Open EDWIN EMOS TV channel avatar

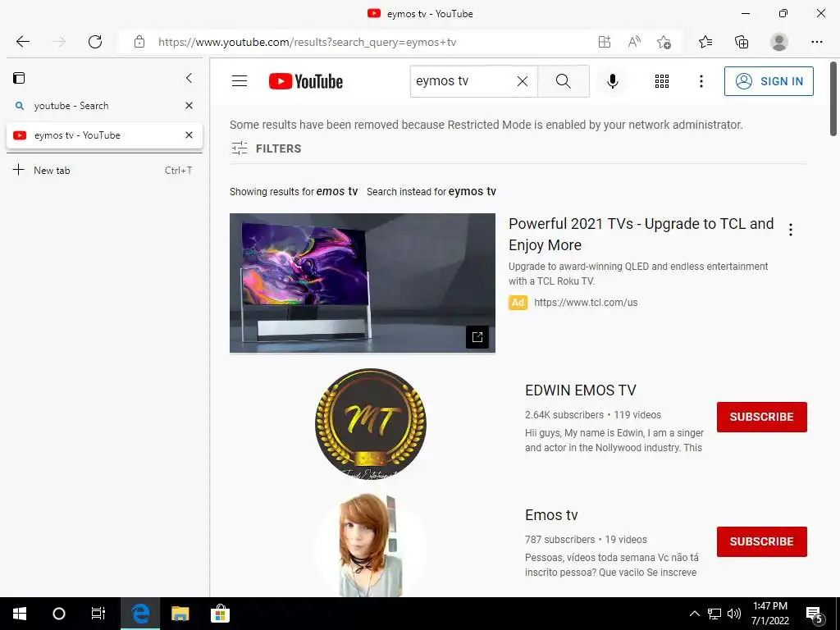(371, 423)
